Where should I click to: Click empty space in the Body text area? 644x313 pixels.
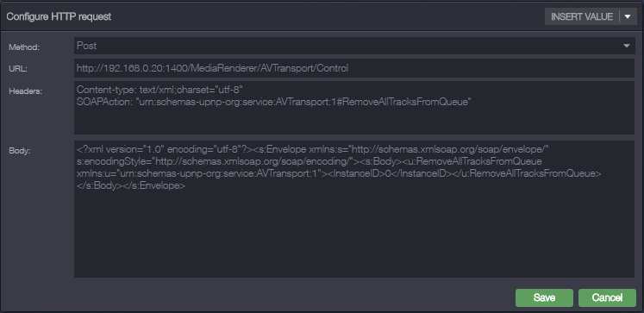pos(354,235)
